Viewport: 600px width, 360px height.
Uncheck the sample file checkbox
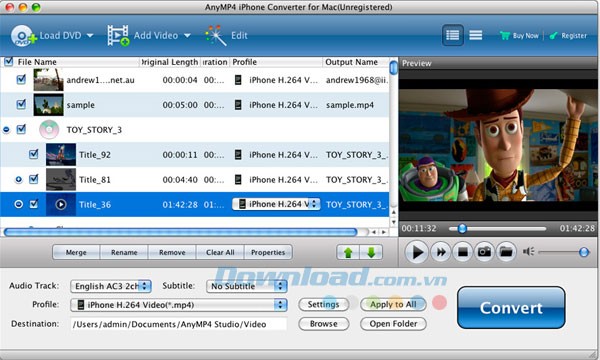pyautogui.click(x=21, y=104)
